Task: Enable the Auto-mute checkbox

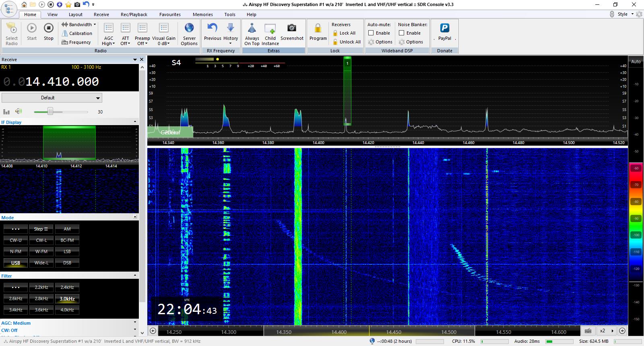Action: [371, 33]
